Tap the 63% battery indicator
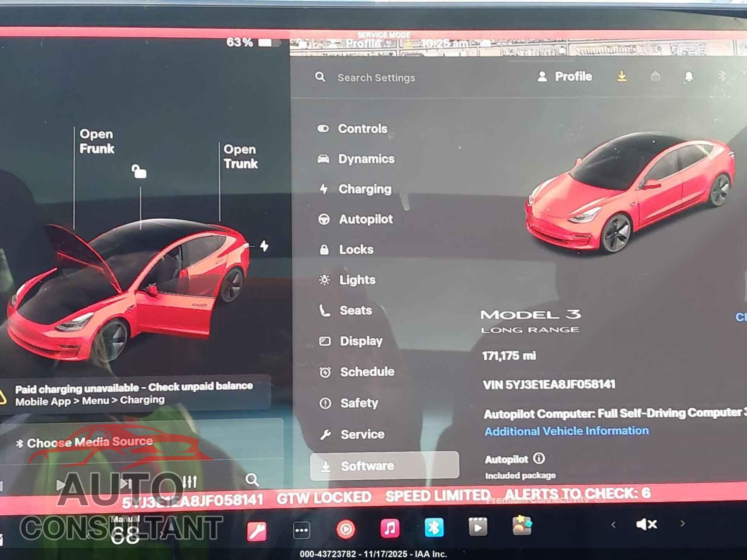The image size is (747, 560). 253,42
